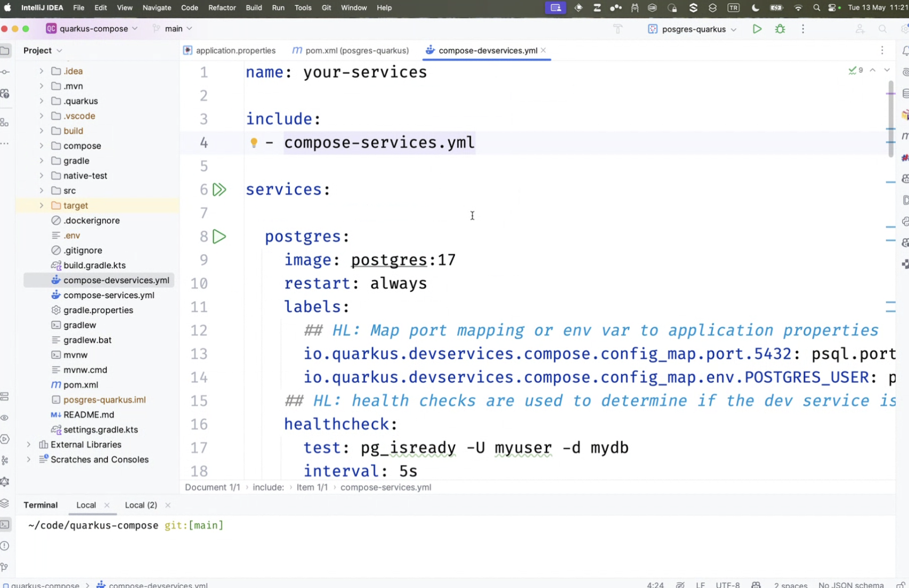Select build.gradle.kts in project tree

(94, 265)
